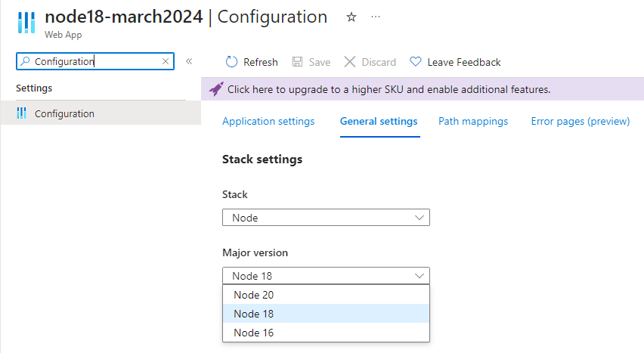The image size is (644, 353).
Task: Click the star favorite icon
Action: pyautogui.click(x=351, y=17)
